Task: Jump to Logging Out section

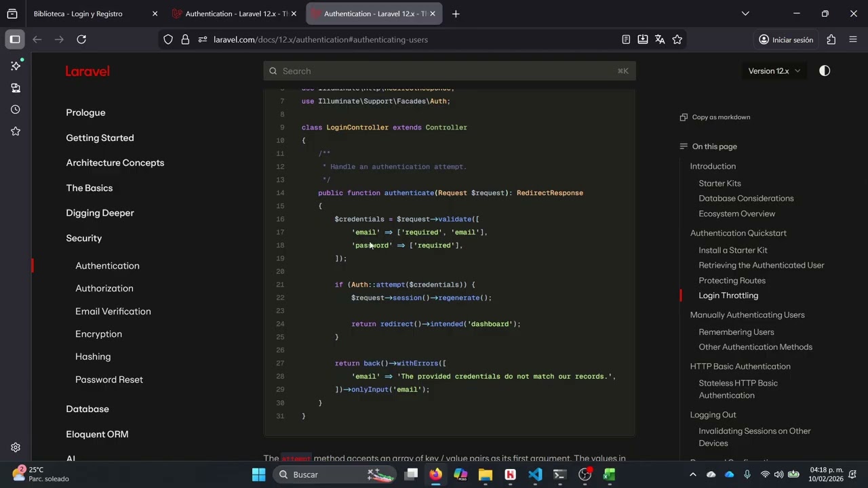Action: (713, 415)
